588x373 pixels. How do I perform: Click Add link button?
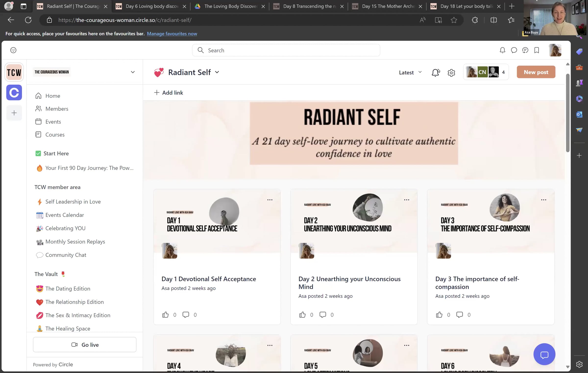click(x=168, y=93)
